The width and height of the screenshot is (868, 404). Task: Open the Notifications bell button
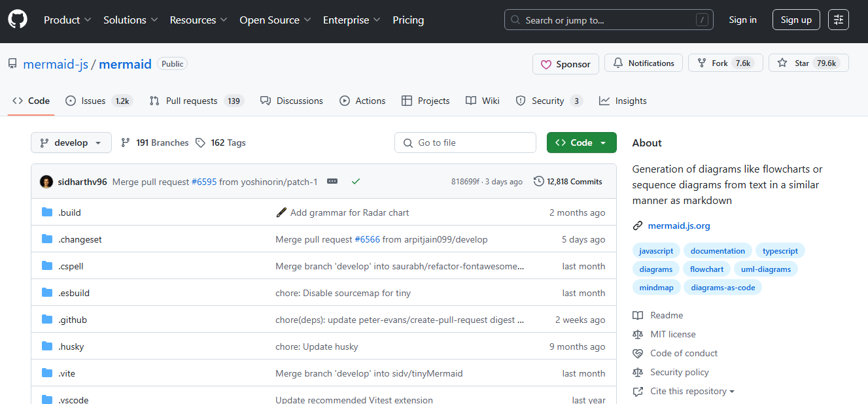pyautogui.click(x=644, y=63)
